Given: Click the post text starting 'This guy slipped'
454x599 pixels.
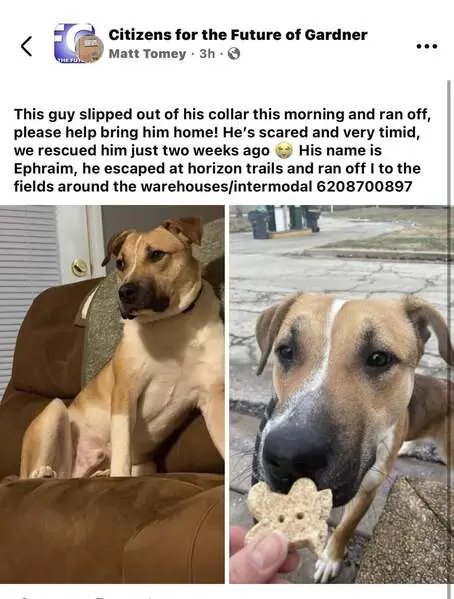Looking at the screenshot, I should 222,151.
